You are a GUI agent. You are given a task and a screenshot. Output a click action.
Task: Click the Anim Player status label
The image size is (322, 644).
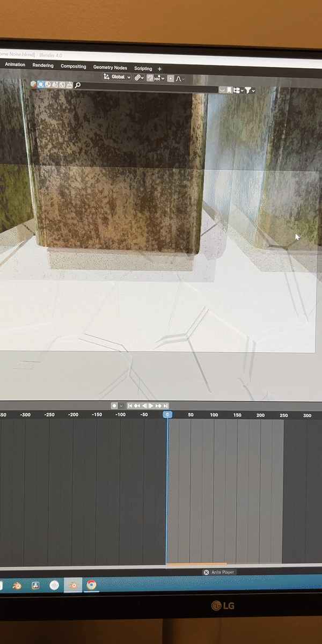click(x=223, y=572)
